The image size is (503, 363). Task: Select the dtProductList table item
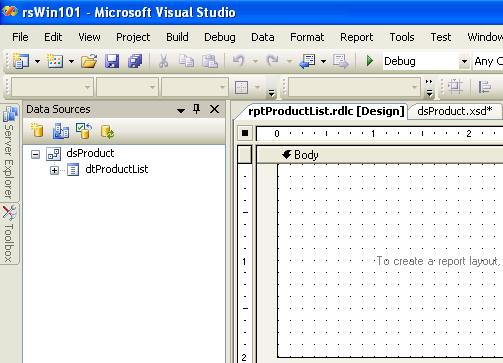click(117, 169)
